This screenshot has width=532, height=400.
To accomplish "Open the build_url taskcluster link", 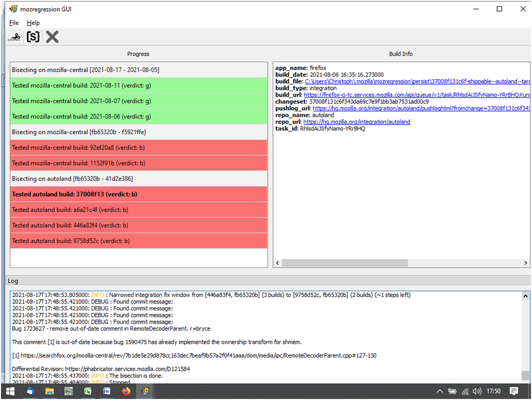I will tap(415, 95).
